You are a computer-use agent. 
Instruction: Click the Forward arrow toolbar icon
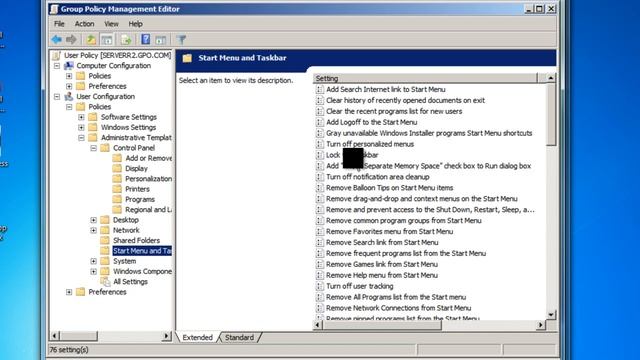71,40
